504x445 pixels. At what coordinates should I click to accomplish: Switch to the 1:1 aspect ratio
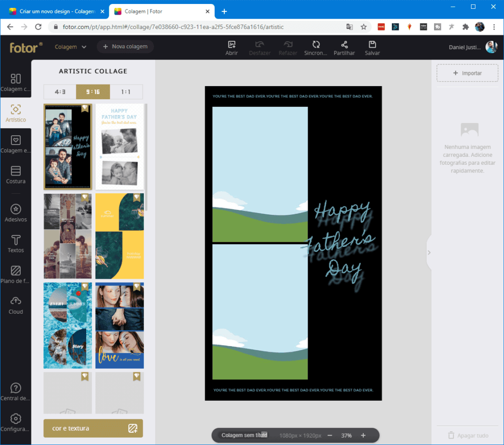126,92
